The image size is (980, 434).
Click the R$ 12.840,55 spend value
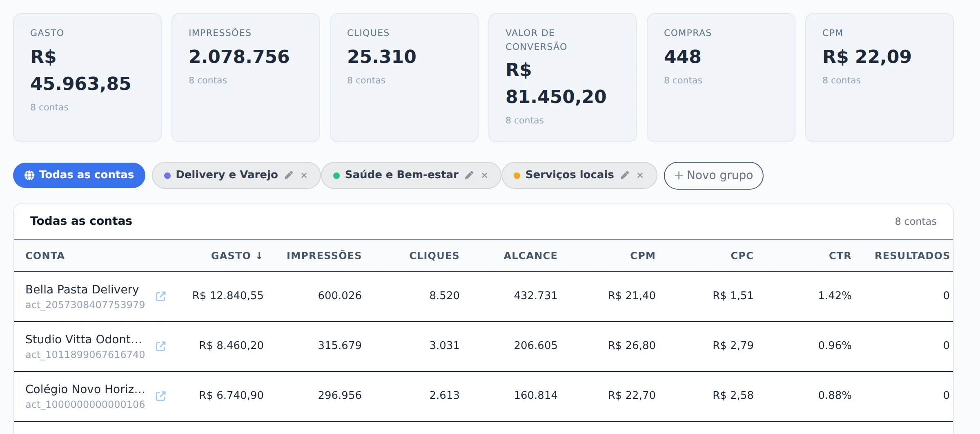tap(228, 295)
